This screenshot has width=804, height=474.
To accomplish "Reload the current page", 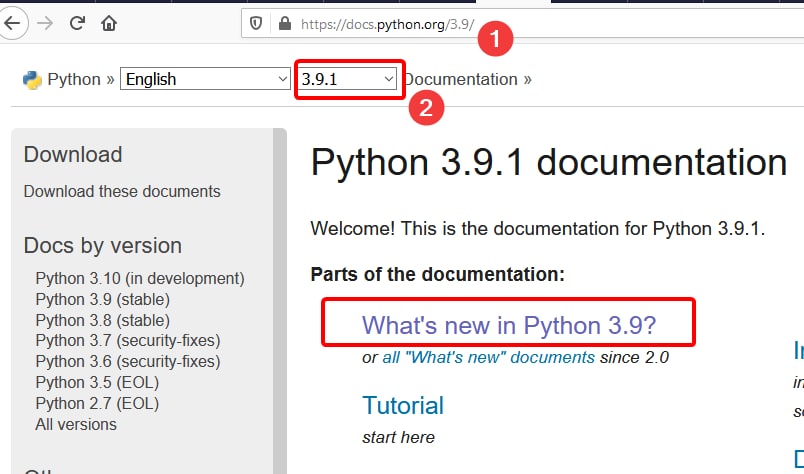I will tap(77, 23).
